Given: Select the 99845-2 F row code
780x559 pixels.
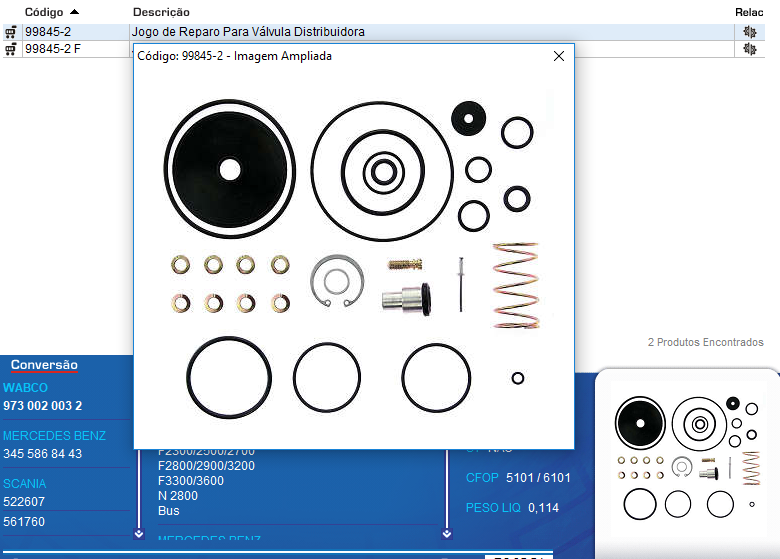Looking at the screenshot, I should tap(52, 49).
